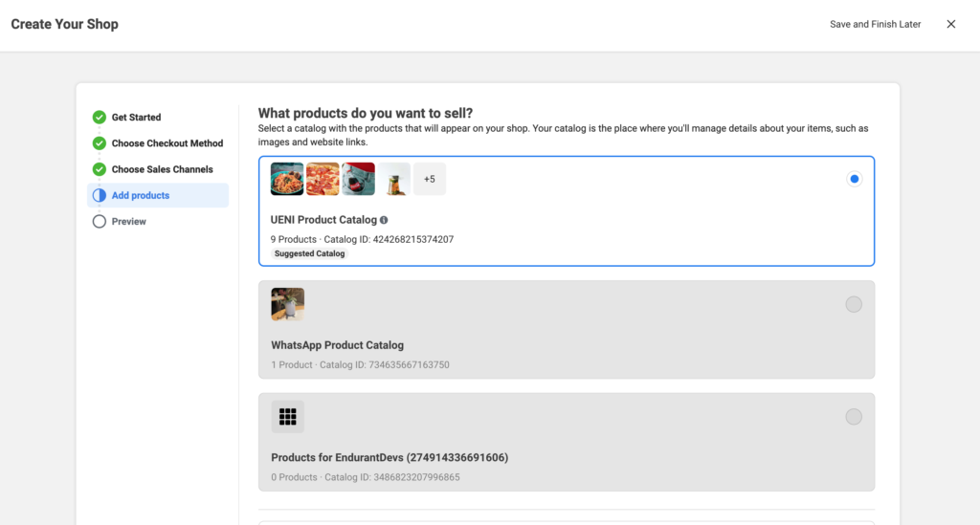The width and height of the screenshot is (980, 525).
Task: Open the Choose Sales Channels step
Action: tap(162, 169)
